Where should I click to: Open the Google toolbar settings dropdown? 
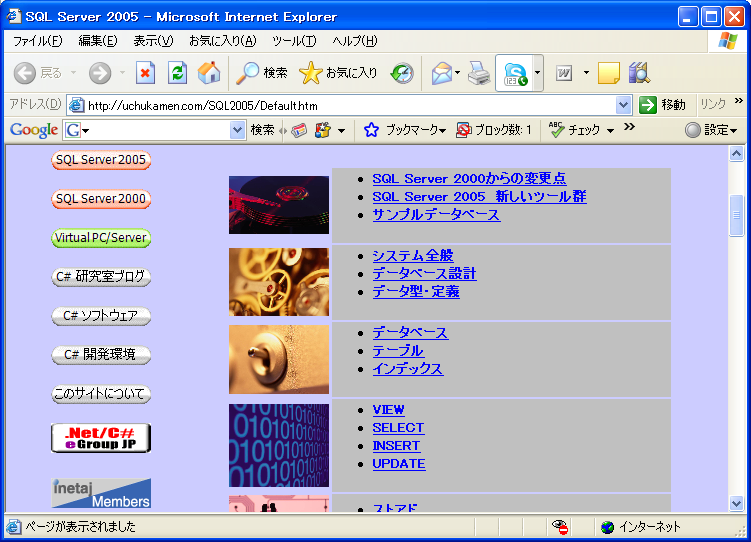pyautogui.click(x=712, y=130)
